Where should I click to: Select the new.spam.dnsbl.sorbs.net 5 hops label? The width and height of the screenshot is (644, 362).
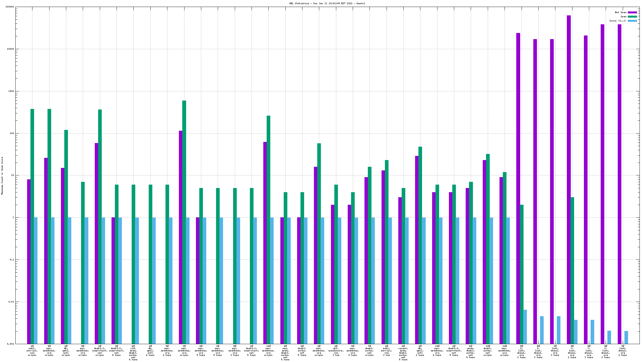285,353
